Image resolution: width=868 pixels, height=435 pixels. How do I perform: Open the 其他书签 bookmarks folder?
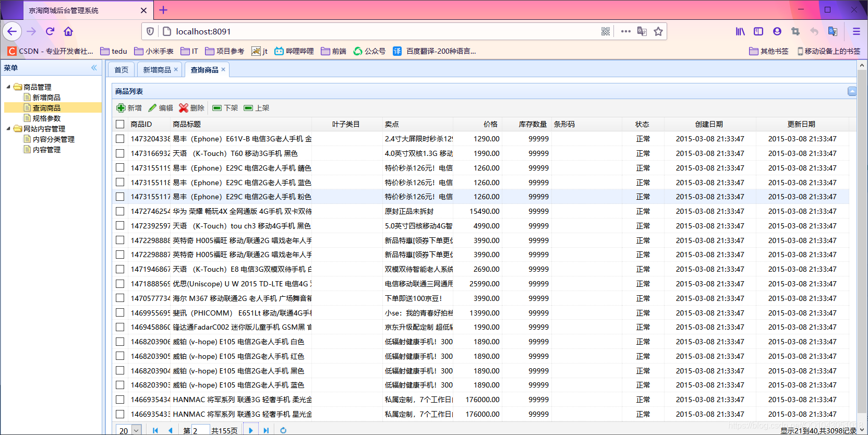769,51
